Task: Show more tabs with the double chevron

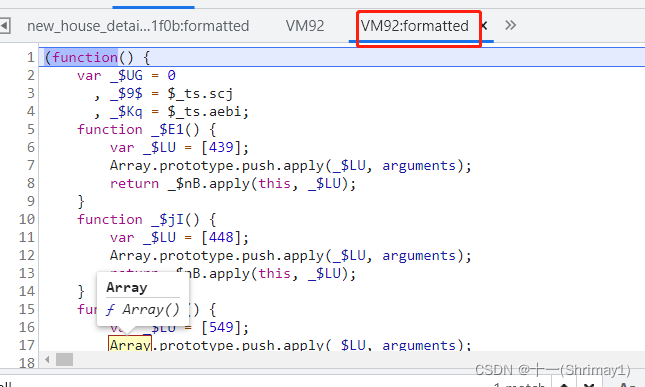Action: (510, 25)
